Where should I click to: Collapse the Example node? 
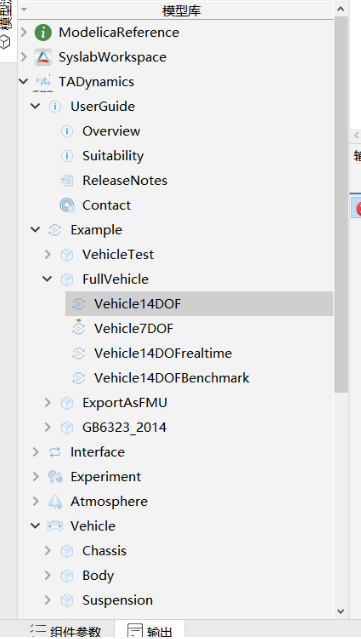(x=36, y=229)
